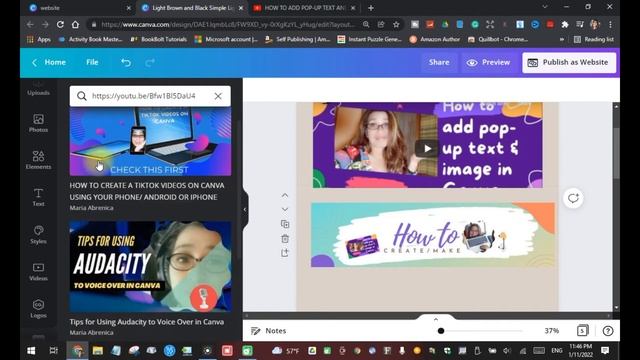Image resolution: width=640 pixels, height=360 pixels.
Task: Open the page grid view icon
Action: coord(582,331)
